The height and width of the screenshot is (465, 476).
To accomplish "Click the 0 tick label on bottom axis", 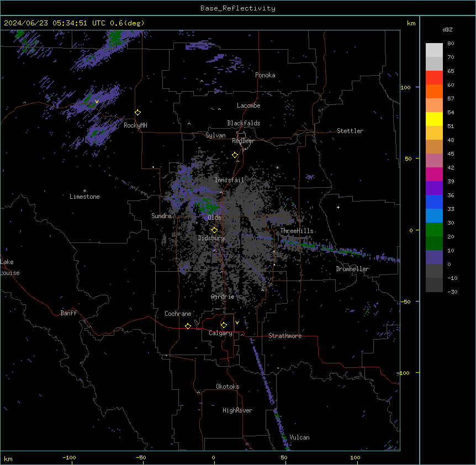I will tap(213, 458).
